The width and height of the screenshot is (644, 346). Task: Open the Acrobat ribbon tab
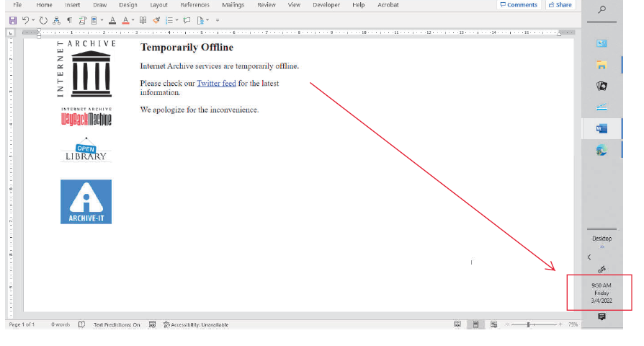click(x=388, y=5)
